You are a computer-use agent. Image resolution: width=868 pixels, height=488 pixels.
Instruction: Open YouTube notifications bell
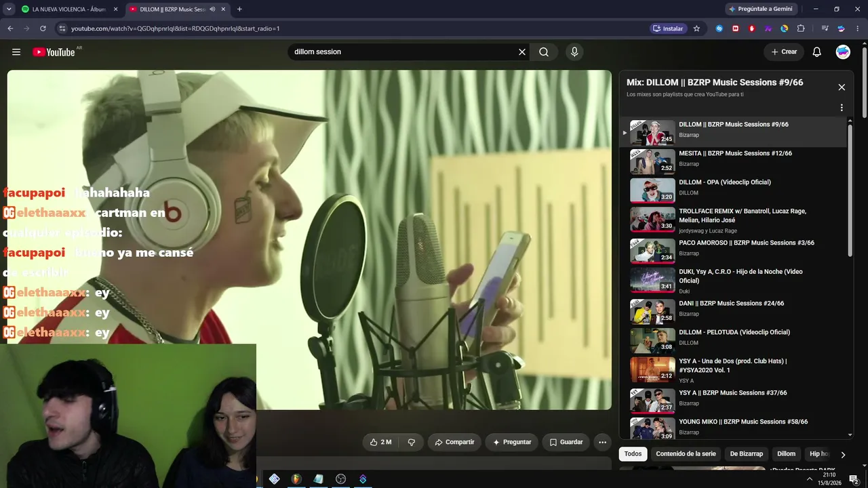817,52
